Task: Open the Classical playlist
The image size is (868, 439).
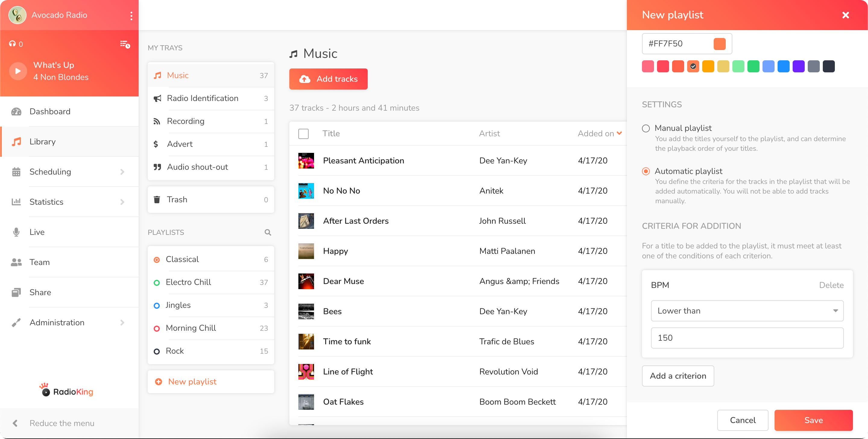Action: (211, 259)
